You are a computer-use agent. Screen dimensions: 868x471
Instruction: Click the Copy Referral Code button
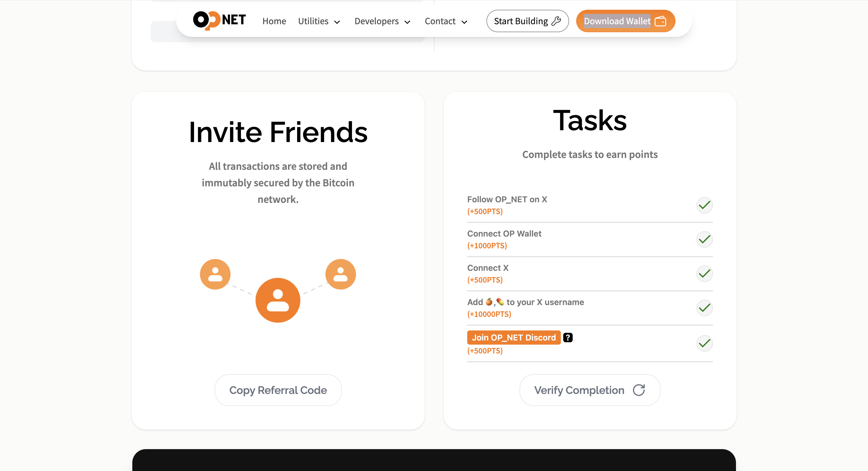(278, 390)
